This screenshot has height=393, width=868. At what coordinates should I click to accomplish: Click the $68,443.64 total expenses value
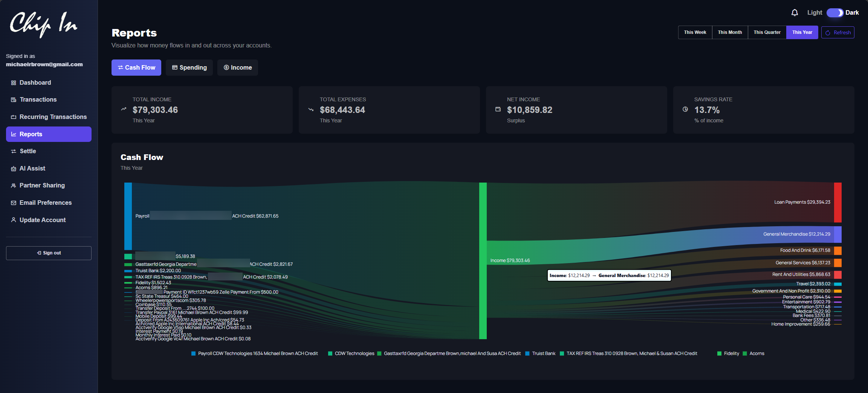point(342,110)
